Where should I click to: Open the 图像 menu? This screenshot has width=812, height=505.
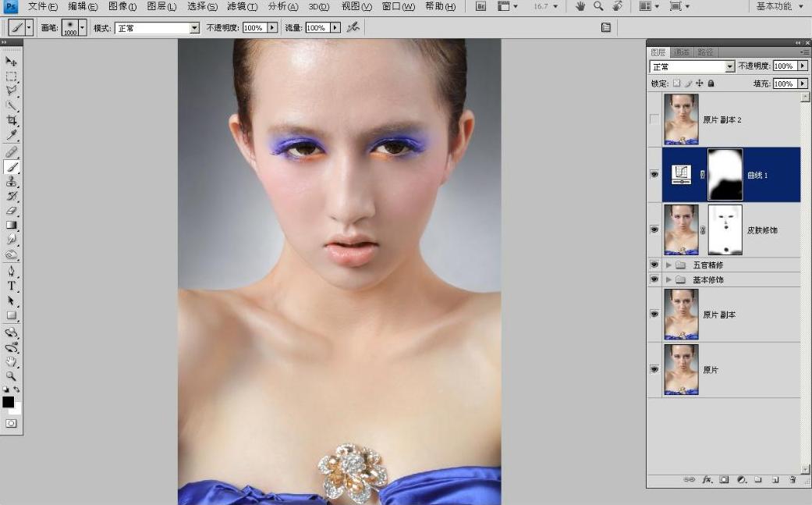click(122, 6)
